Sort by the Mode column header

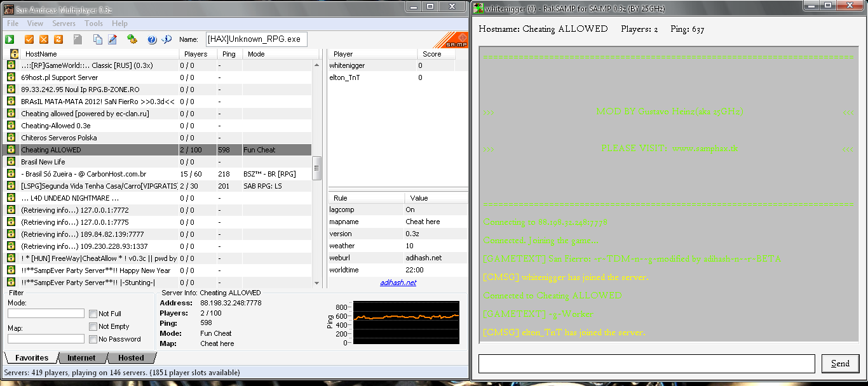coord(280,54)
